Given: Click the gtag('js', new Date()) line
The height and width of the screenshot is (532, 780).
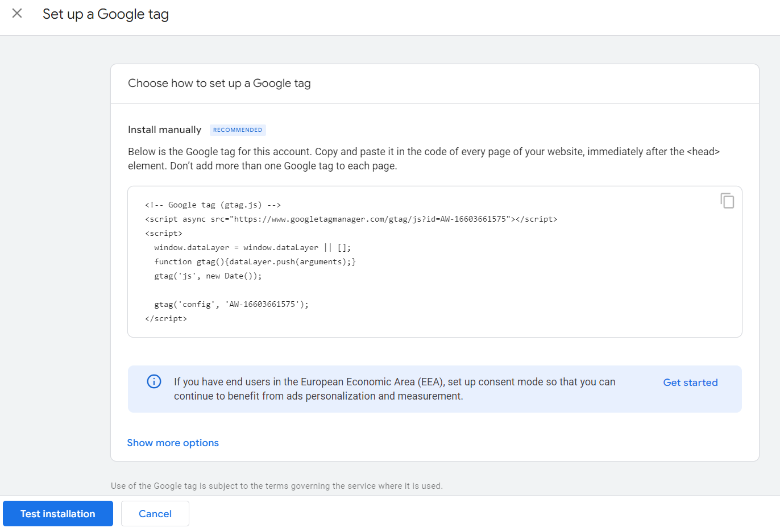Looking at the screenshot, I should point(208,276).
